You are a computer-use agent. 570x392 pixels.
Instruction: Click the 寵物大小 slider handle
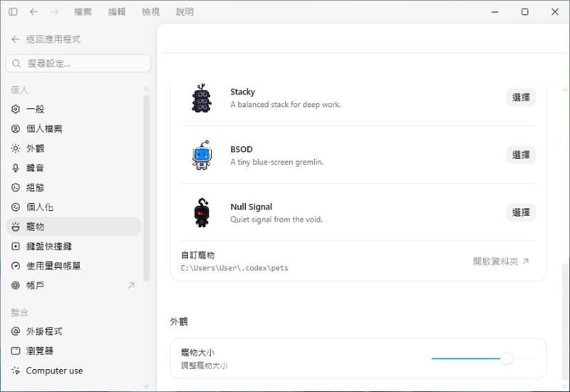tap(507, 359)
